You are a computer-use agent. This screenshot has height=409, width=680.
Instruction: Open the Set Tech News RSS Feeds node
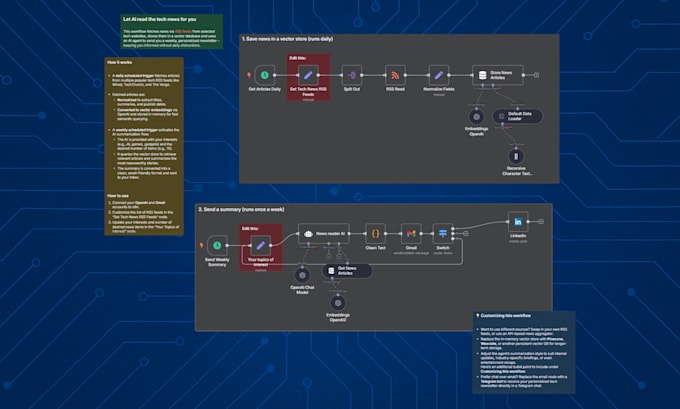coord(308,75)
